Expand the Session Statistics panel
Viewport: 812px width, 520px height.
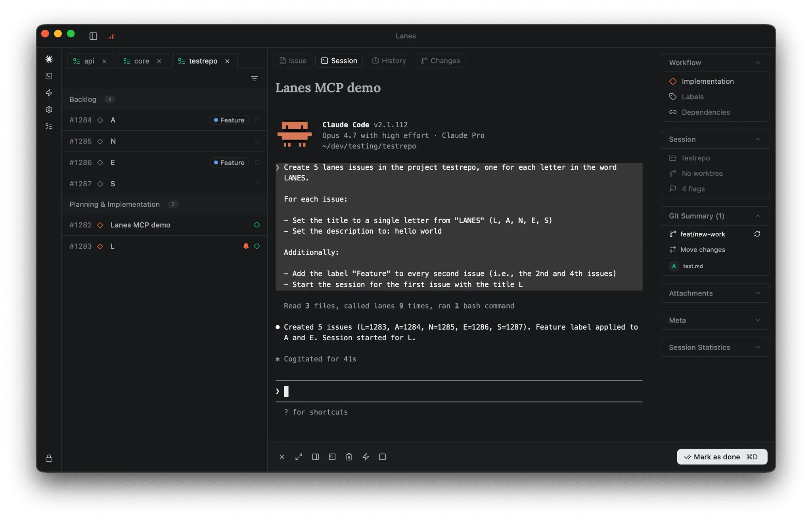715,347
